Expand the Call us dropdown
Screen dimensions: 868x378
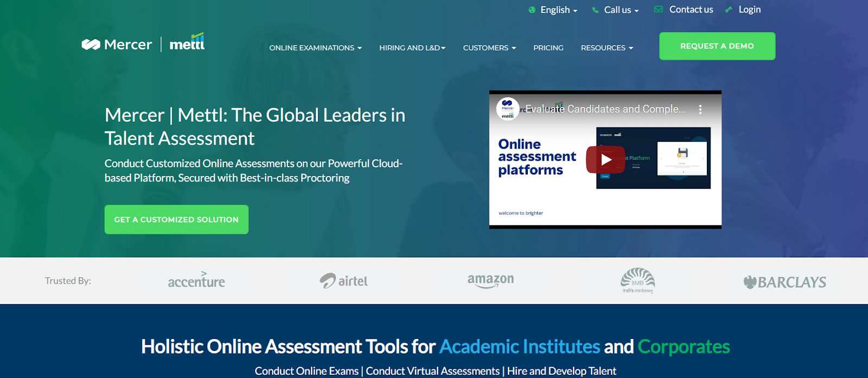coord(622,10)
